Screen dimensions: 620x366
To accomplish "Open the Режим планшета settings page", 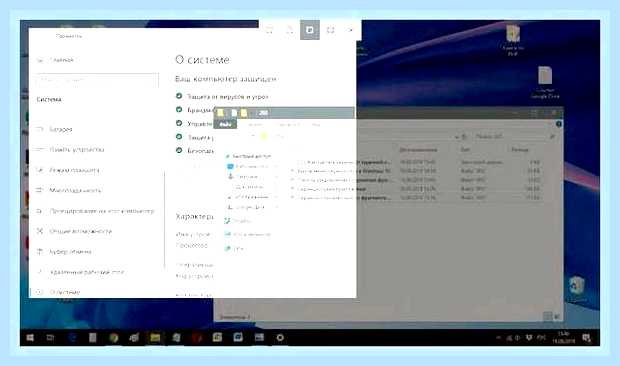I will point(74,170).
